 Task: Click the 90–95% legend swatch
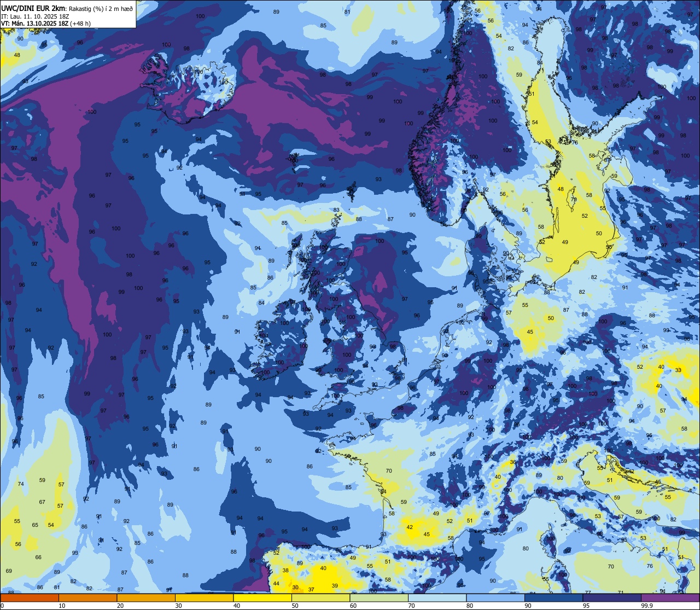coord(553,597)
